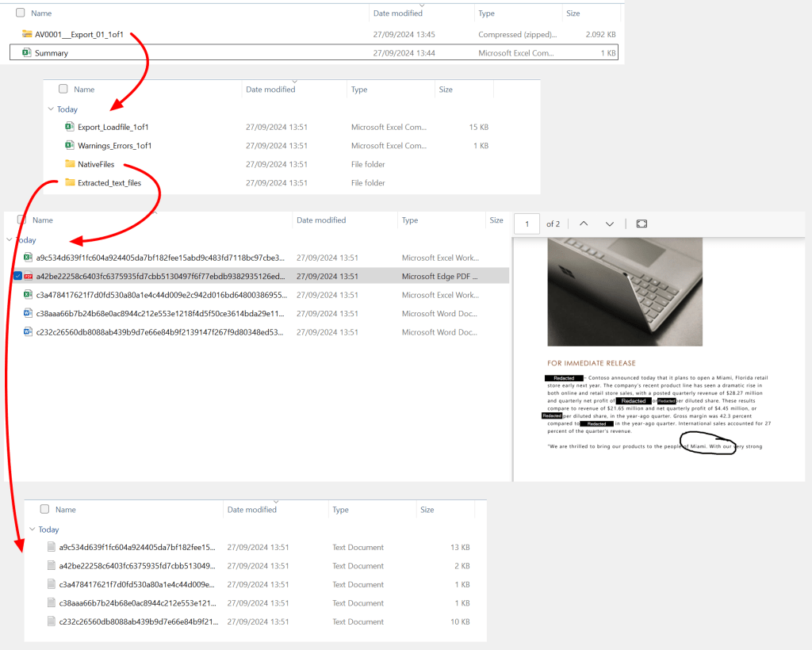
Task: Click the AV0001 zipped folder icon
Action: pyautogui.click(x=27, y=34)
